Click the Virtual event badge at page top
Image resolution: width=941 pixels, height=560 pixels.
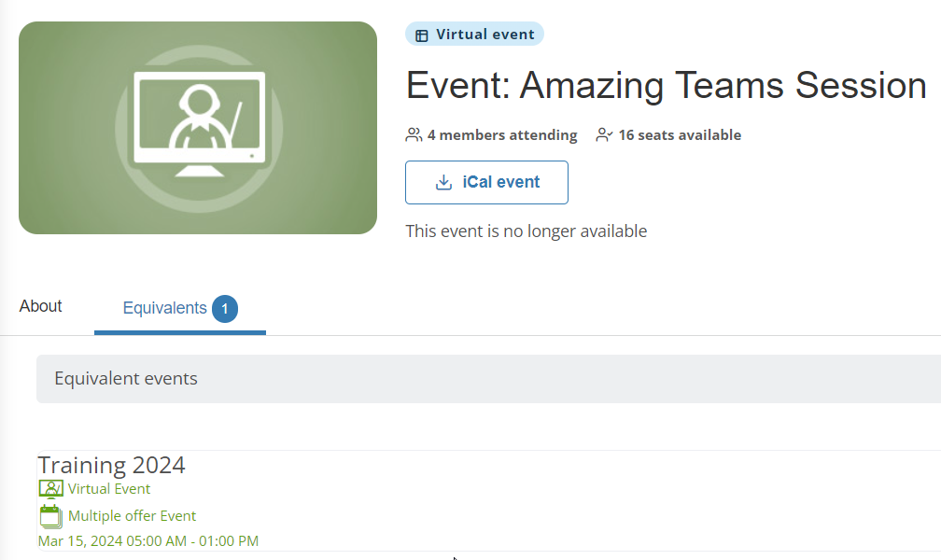(x=474, y=34)
